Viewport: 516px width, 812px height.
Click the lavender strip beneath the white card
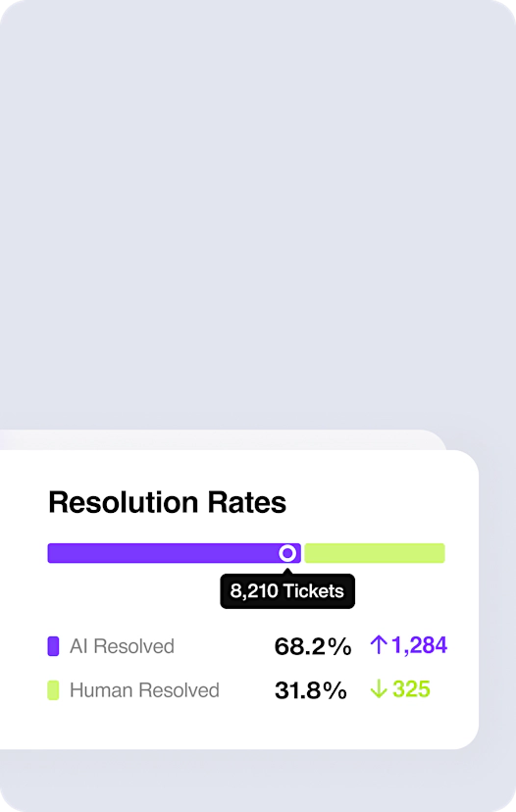(x=258, y=781)
